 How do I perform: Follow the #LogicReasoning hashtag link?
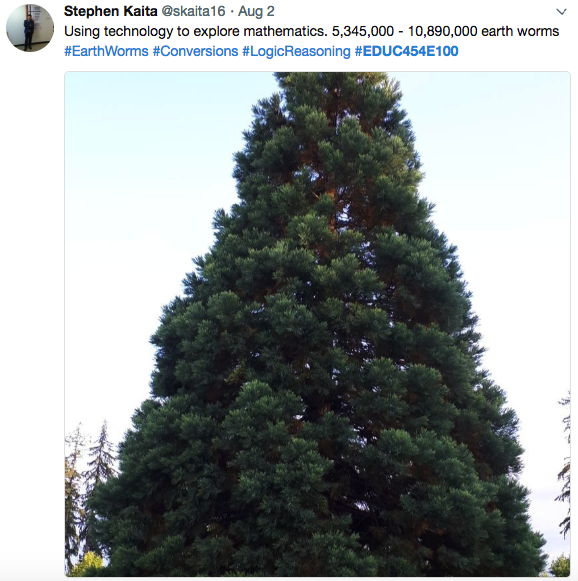click(296, 51)
